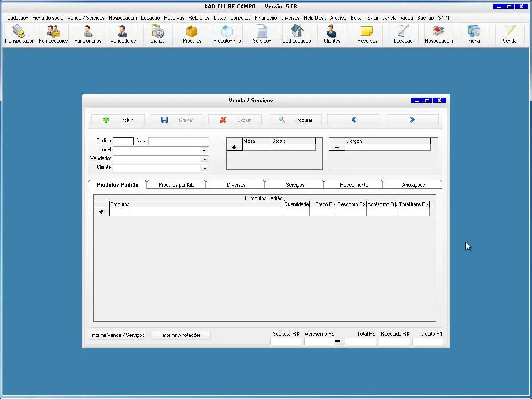Image resolution: width=532 pixels, height=399 pixels.
Task: Open the Hospedagem toolbar icon
Action: (x=438, y=32)
